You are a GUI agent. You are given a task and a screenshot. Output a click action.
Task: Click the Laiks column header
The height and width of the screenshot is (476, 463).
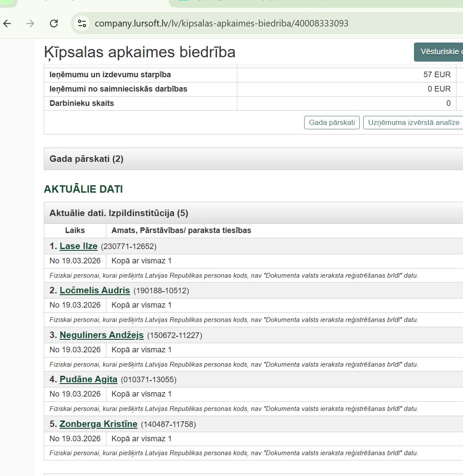[x=75, y=230]
